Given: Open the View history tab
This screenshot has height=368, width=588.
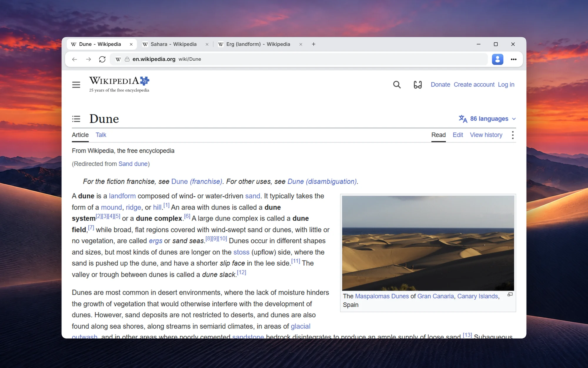Looking at the screenshot, I should (x=486, y=135).
